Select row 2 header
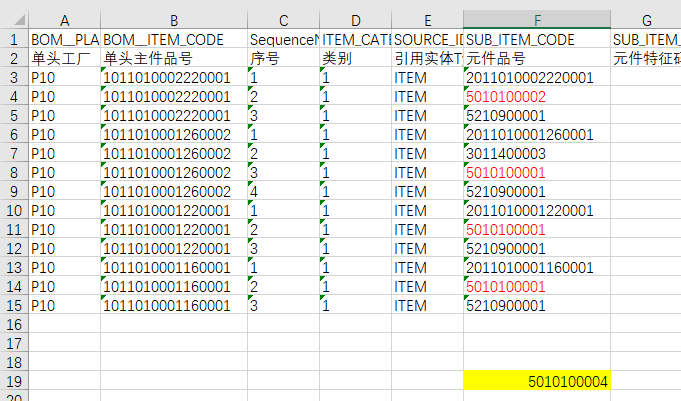Screen dimensions: 681x401 [14, 58]
